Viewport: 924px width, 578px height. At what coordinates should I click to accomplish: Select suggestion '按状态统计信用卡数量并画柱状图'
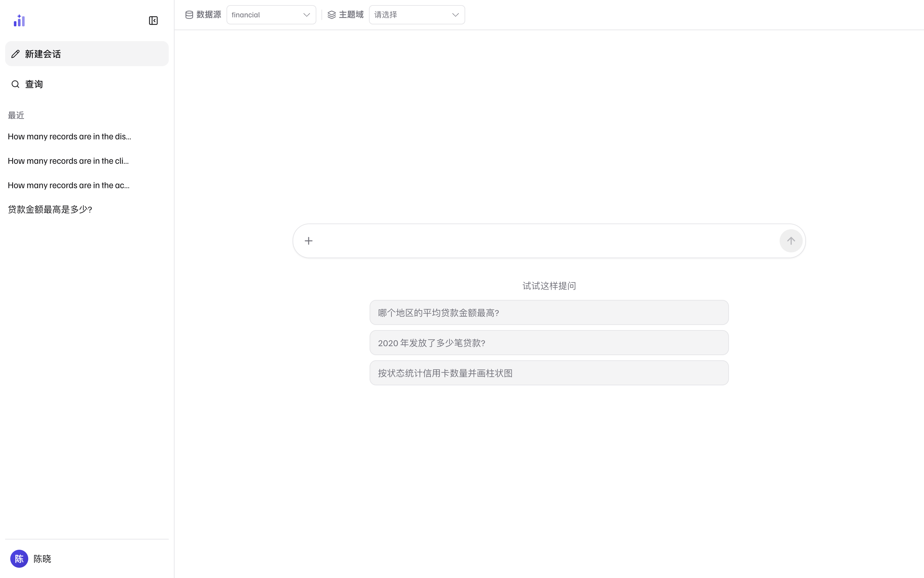coord(549,373)
